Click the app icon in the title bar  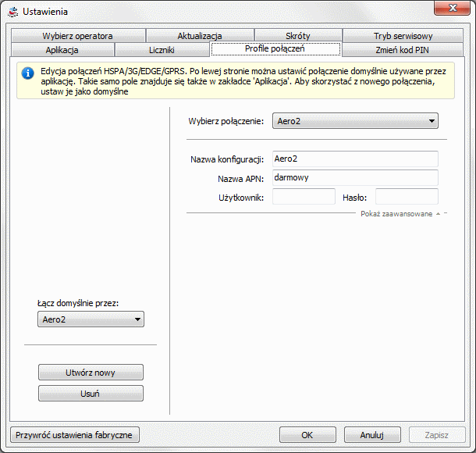coord(12,12)
